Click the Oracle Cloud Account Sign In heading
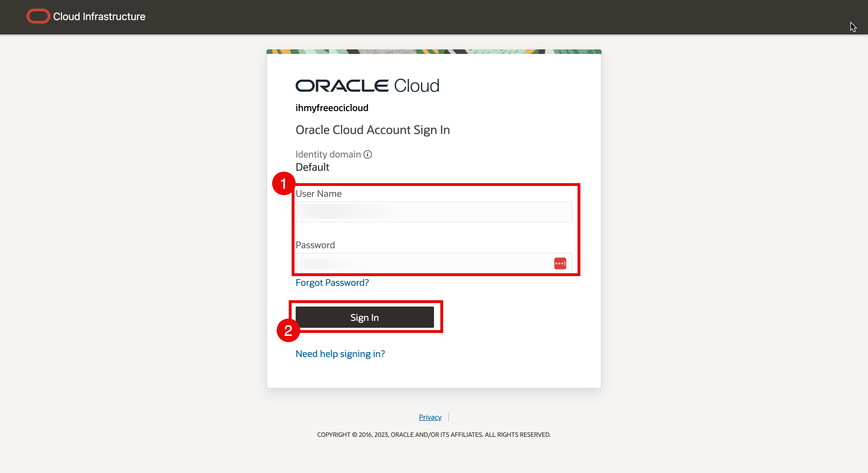This screenshot has height=473, width=868. click(372, 130)
